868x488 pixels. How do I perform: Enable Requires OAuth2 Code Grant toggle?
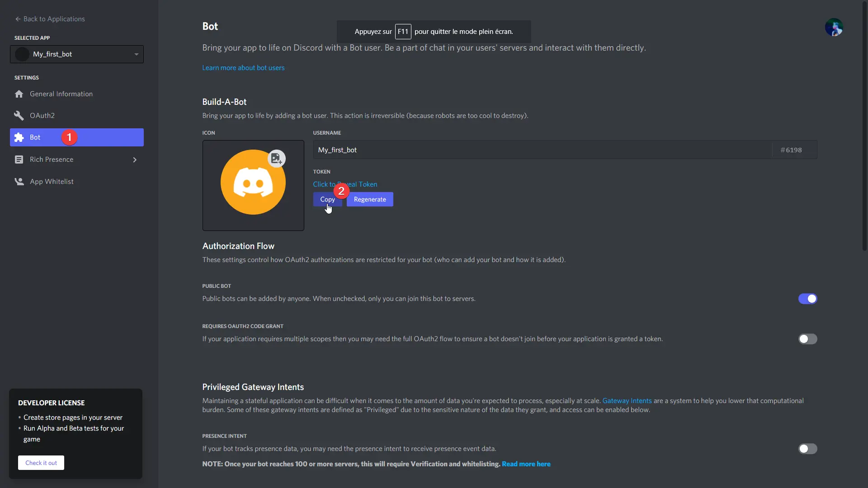coord(807,339)
